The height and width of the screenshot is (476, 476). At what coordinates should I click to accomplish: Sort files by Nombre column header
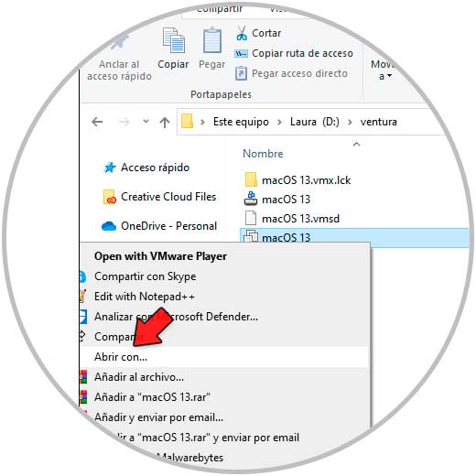point(263,154)
